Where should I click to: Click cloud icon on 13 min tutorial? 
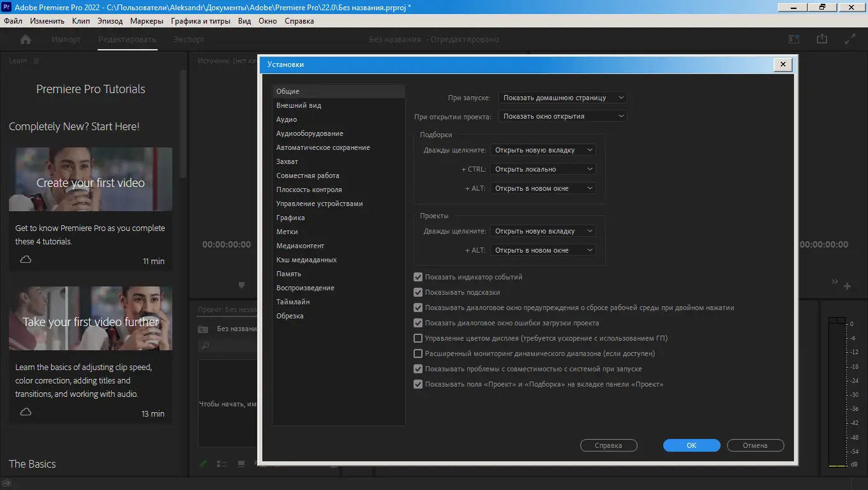point(26,412)
